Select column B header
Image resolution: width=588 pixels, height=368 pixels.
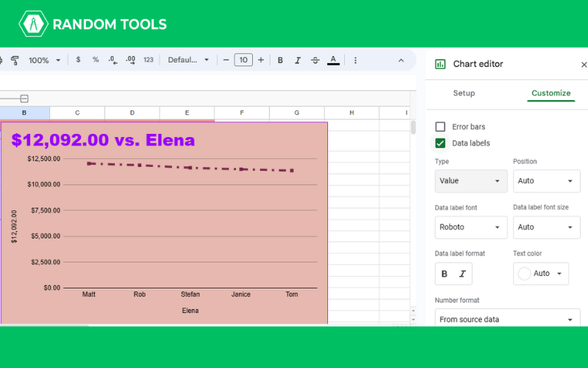click(24, 113)
